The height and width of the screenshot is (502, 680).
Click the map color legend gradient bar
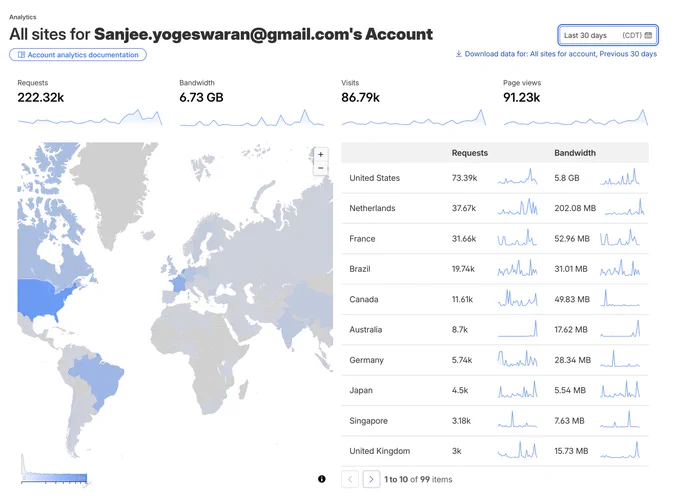coord(55,478)
